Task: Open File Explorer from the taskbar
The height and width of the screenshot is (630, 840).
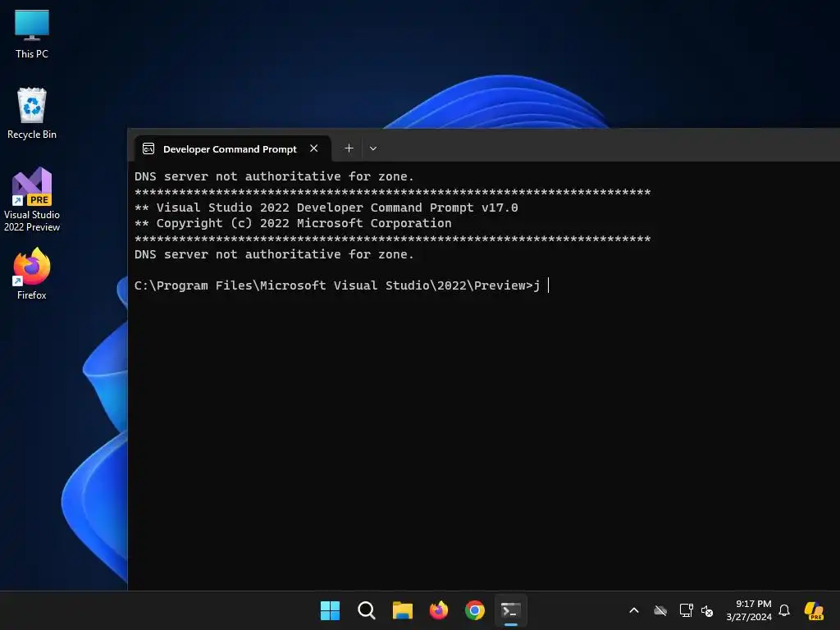Action: pos(402,610)
